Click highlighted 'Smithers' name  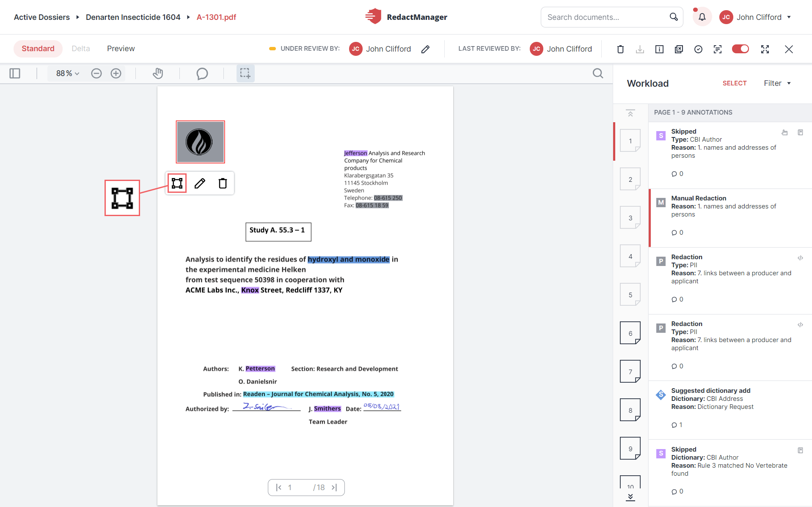click(327, 408)
